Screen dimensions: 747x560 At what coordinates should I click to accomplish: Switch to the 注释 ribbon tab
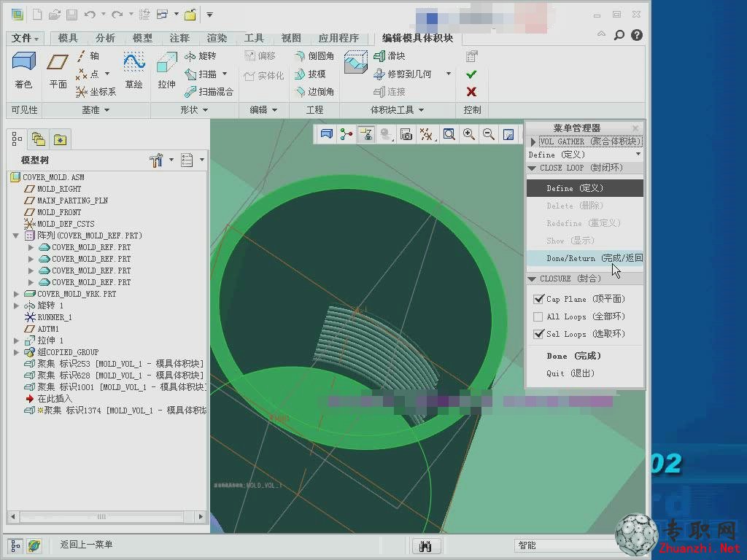coord(179,38)
